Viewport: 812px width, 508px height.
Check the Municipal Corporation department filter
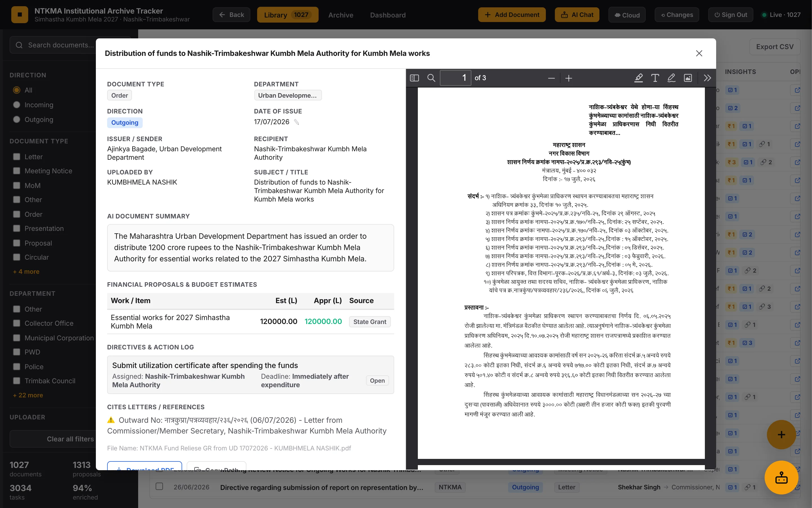pyautogui.click(x=16, y=338)
